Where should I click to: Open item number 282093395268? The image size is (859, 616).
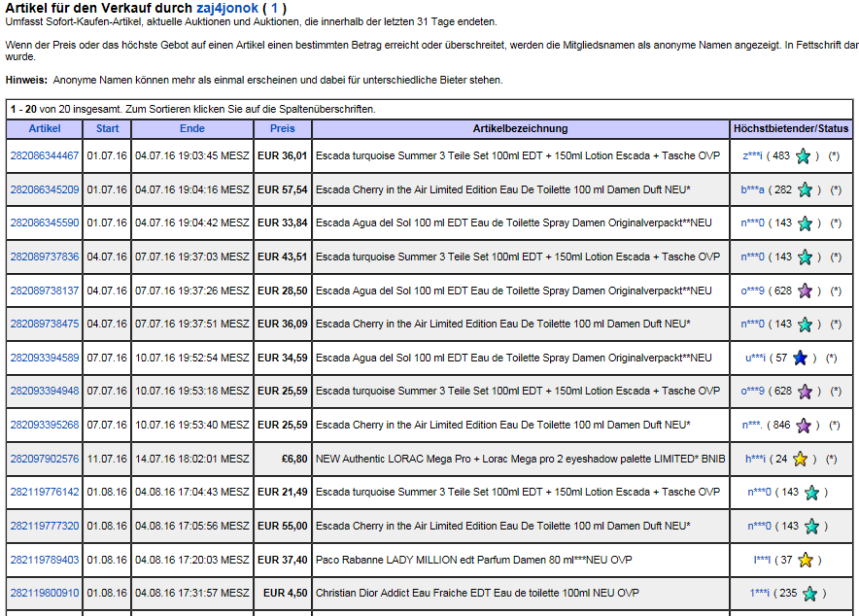click(45, 425)
